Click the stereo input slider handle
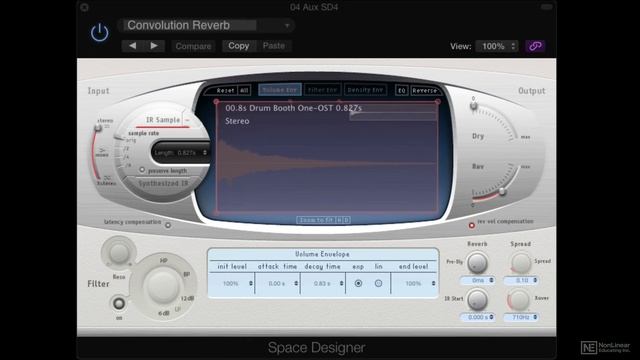The height and width of the screenshot is (360, 640). (98, 128)
